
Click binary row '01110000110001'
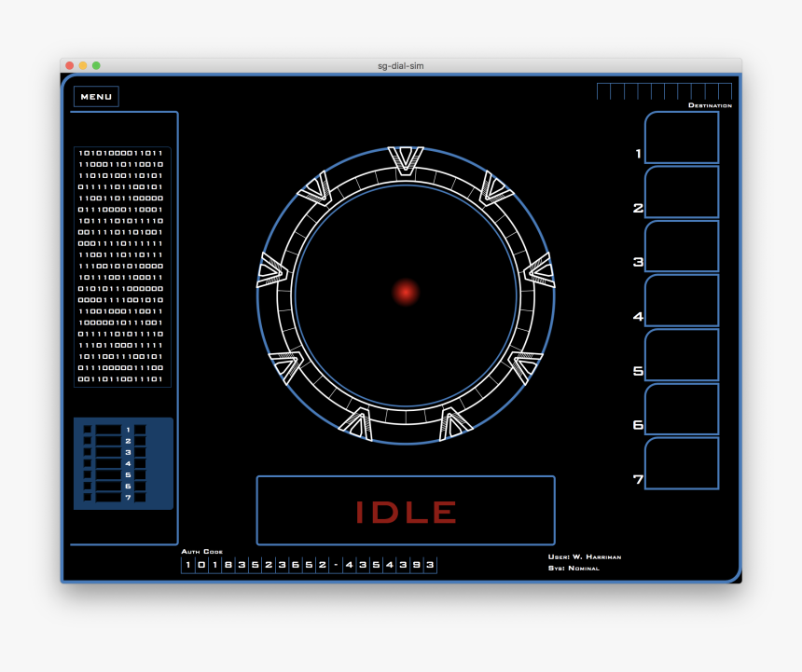pos(120,209)
